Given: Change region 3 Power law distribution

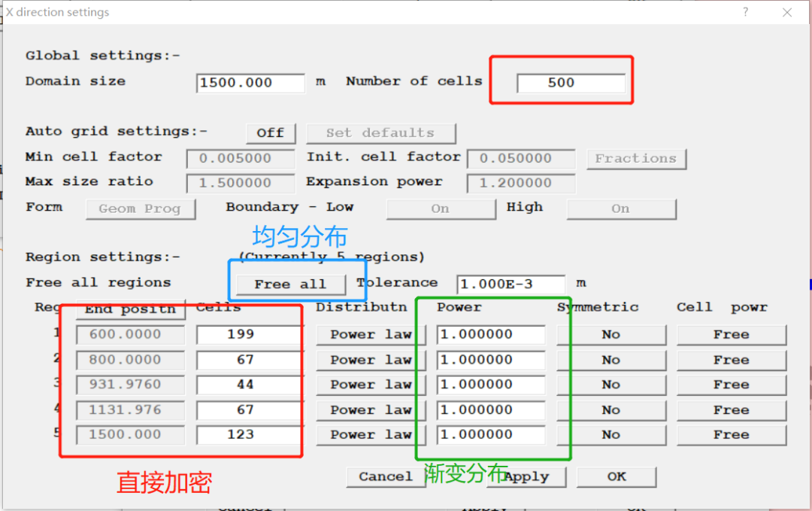Looking at the screenshot, I should pyautogui.click(x=371, y=385).
